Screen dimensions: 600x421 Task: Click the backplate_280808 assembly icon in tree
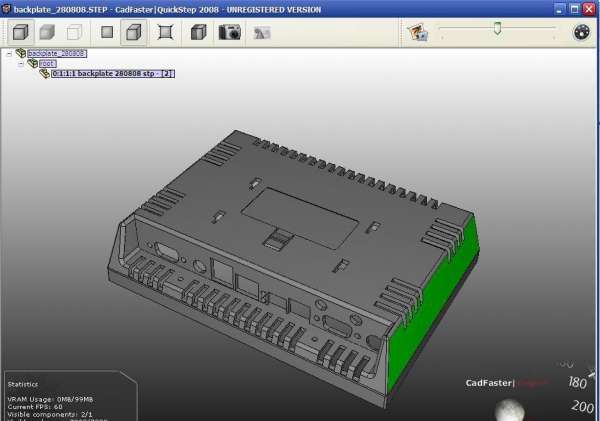pos(20,53)
